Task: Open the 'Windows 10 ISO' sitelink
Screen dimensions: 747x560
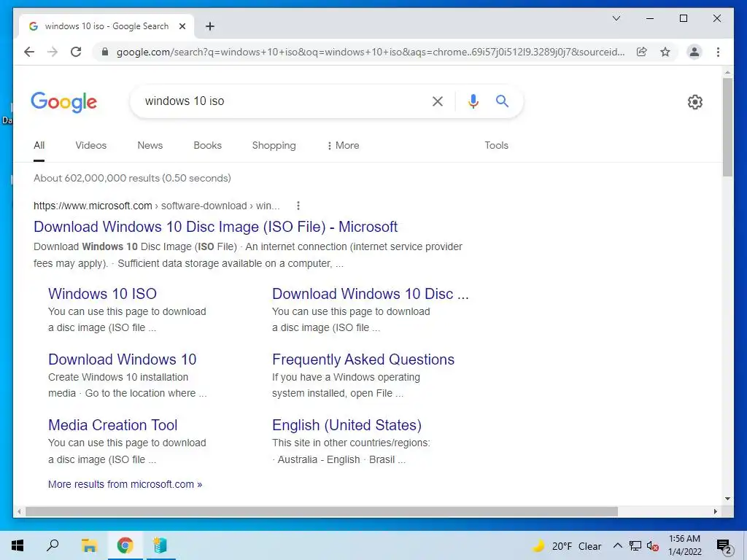Action: click(x=102, y=294)
